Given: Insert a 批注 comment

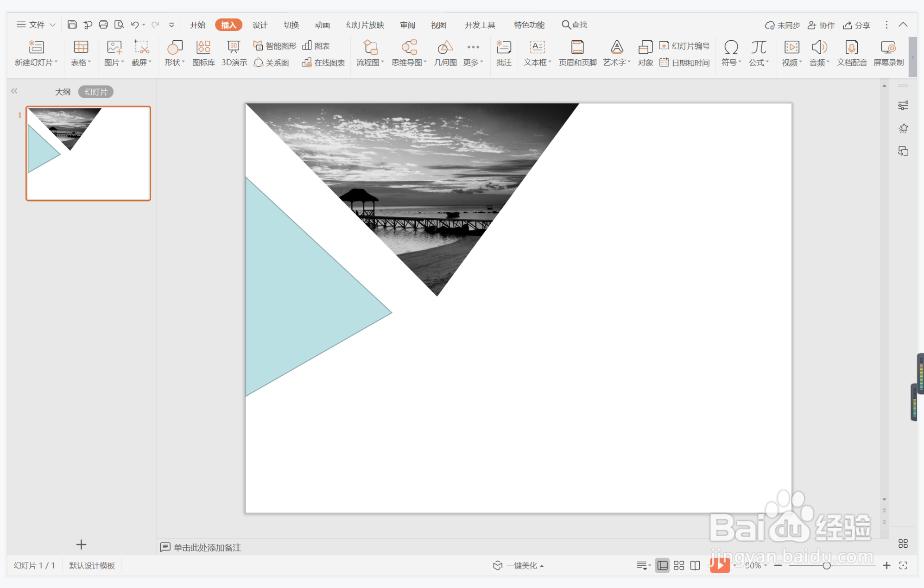Looking at the screenshot, I should (x=504, y=53).
